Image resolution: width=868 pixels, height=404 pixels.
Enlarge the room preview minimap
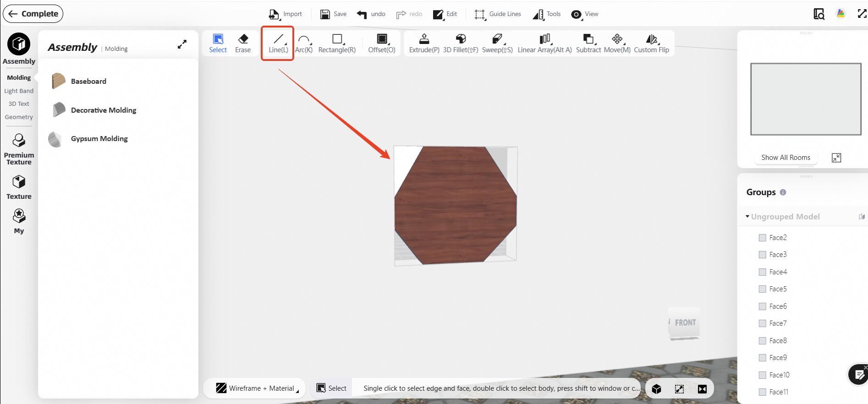836,158
